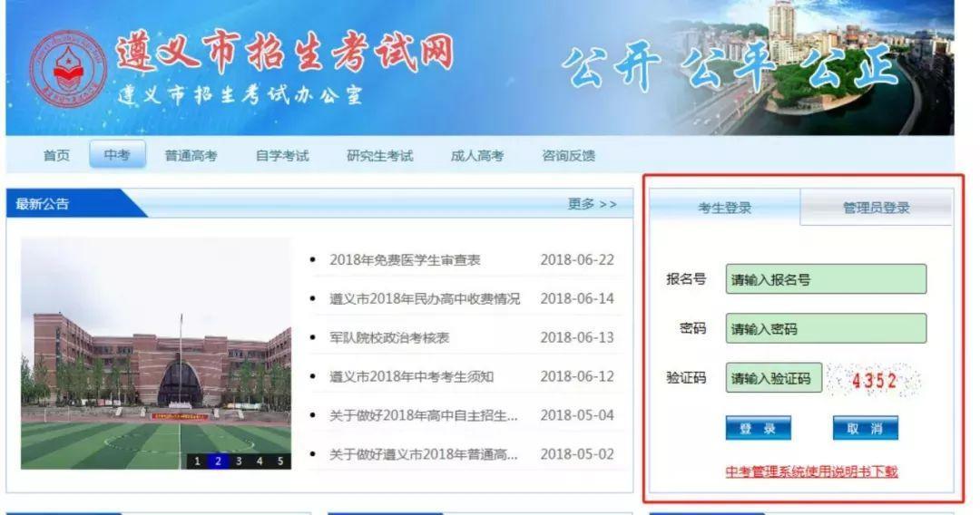Download the 中考管理系统使用说明书

click(x=811, y=471)
